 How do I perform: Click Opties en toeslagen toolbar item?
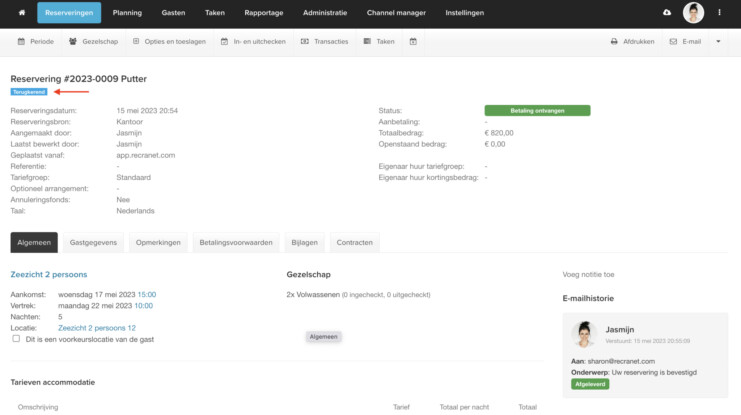click(168, 42)
